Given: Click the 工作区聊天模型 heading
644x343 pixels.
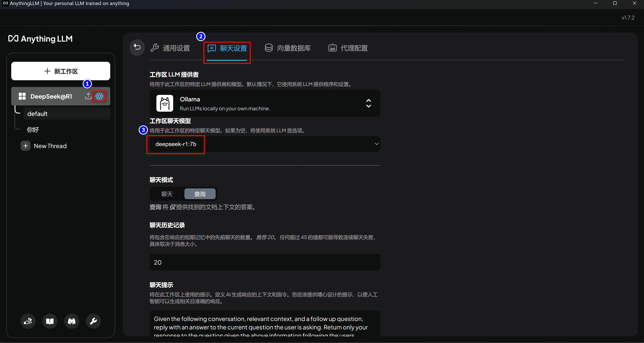Looking at the screenshot, I should point(170,121).
